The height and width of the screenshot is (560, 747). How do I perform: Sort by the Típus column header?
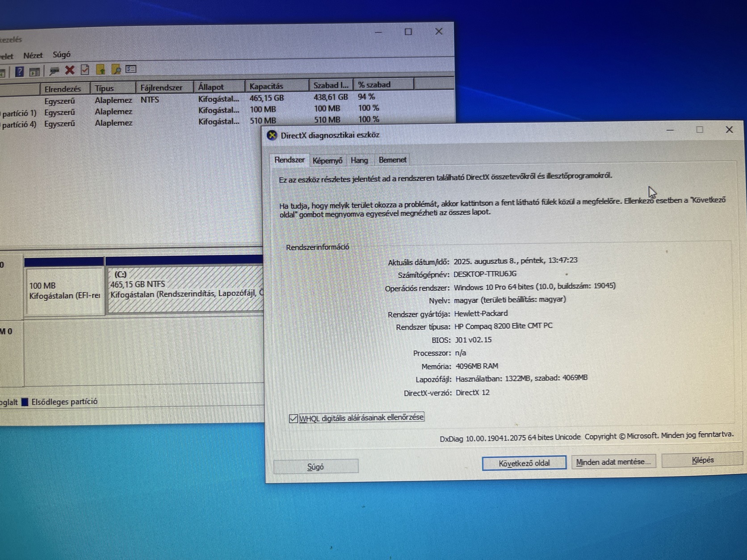coord(113,88)
